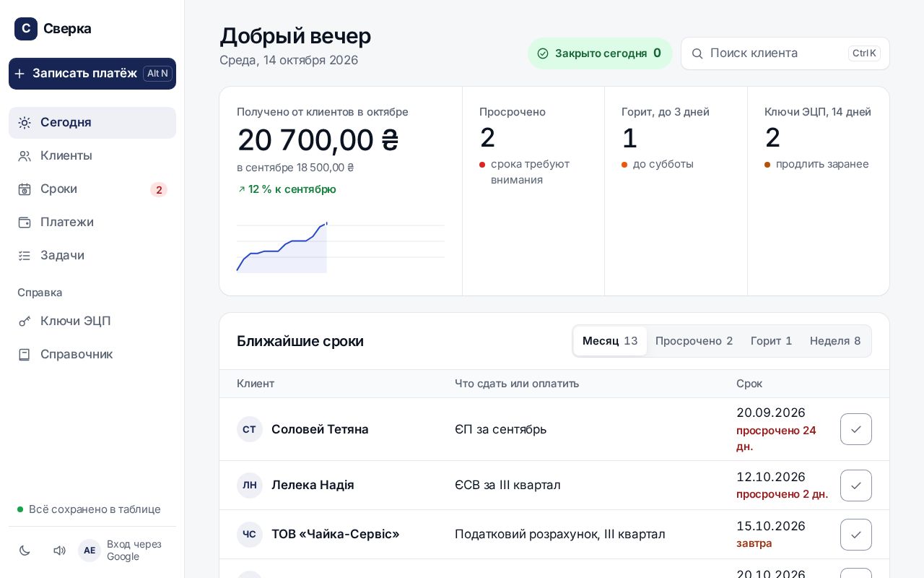Click the просрочено 2 дн. label

[x=783, y=494]
